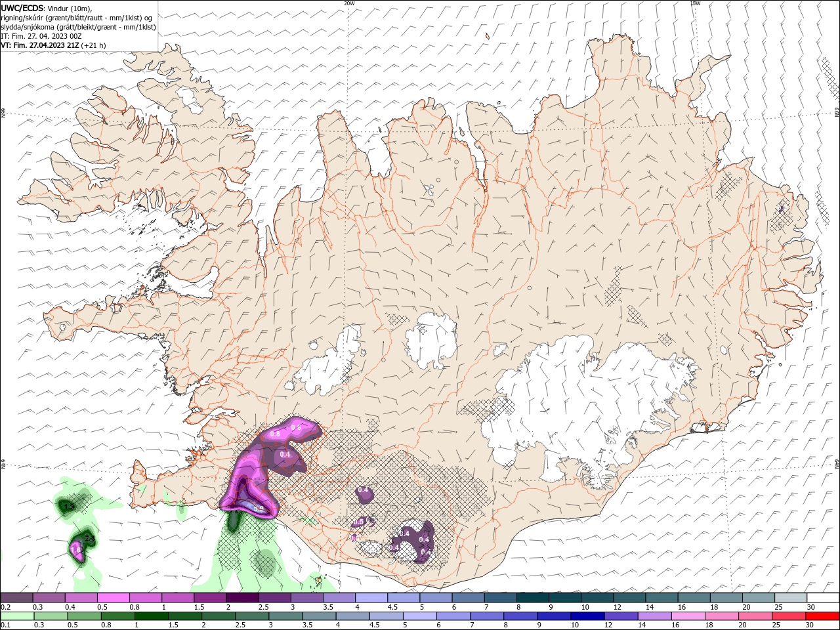
Task: Click the '0.2' label under the top legend
Action: coord(5,607)
